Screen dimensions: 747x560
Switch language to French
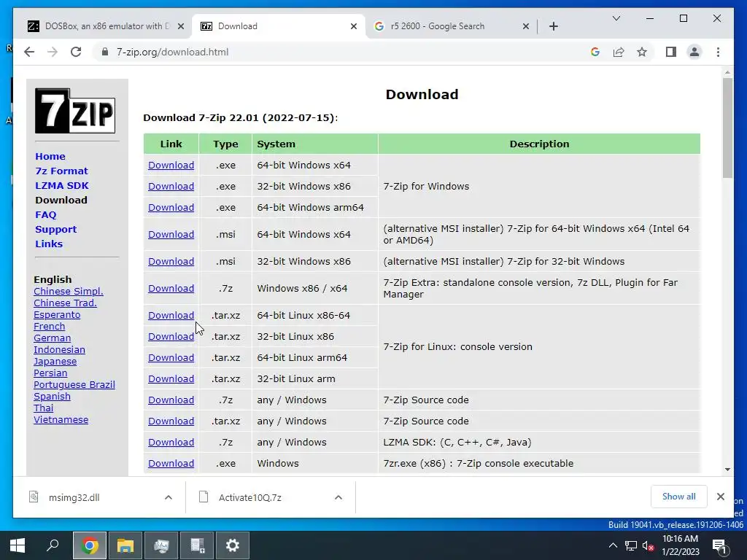(x=49, y=326)
